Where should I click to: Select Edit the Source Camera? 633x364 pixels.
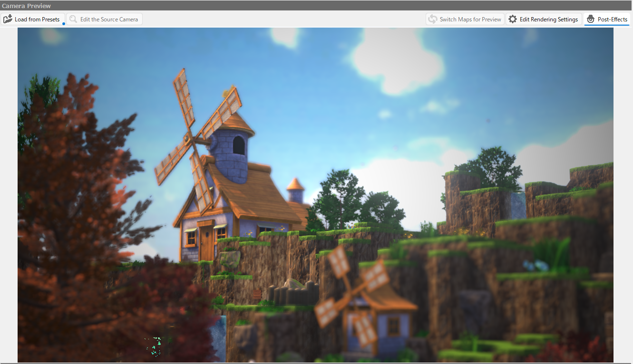109,19
